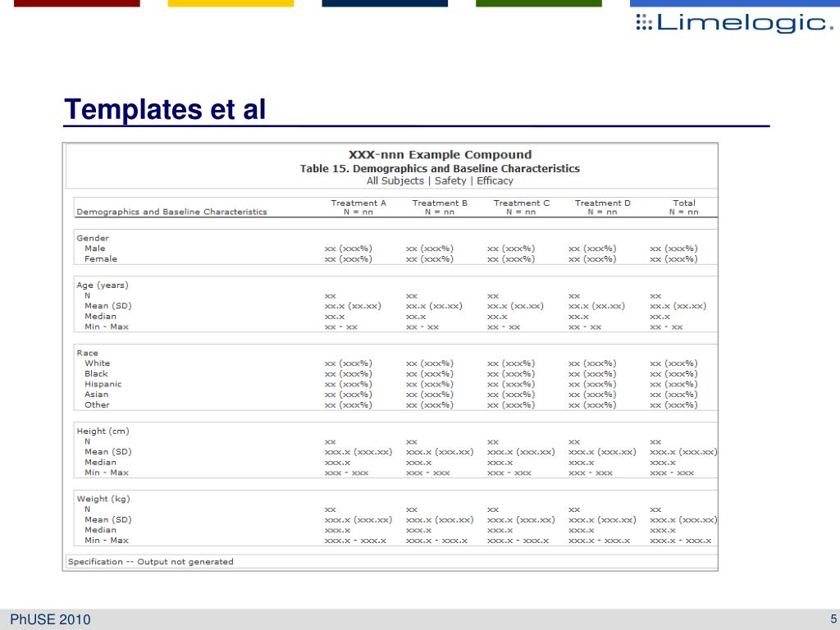This screenshot has height=630, width=840.
Task: Click the Gender section label
Action: click(x=93, y=238)
